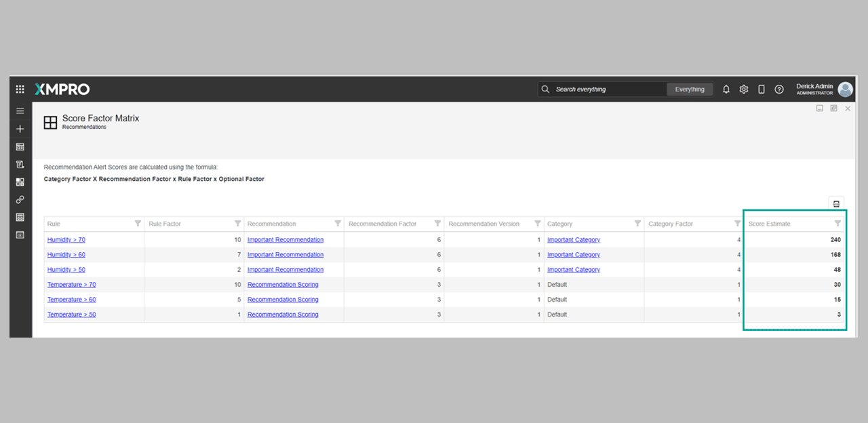Open the help question mark icon
This screenshot has height=423, width=868.
[779, 89]
